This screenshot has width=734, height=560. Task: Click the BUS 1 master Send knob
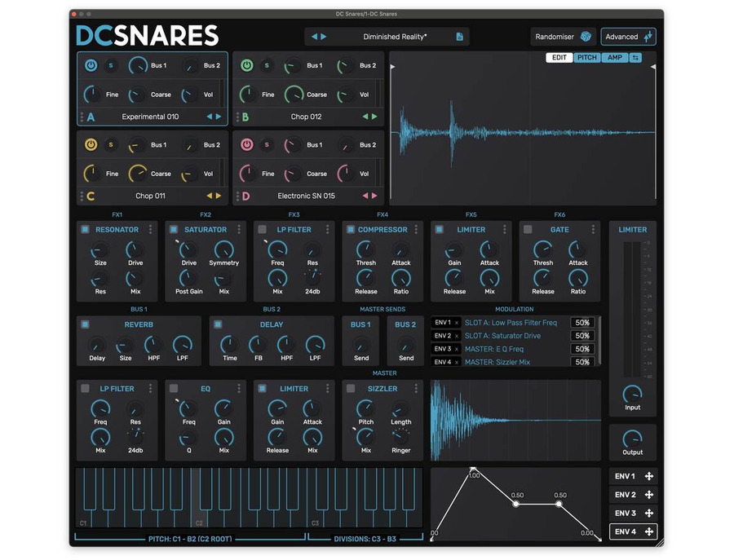tap(361, 346)
